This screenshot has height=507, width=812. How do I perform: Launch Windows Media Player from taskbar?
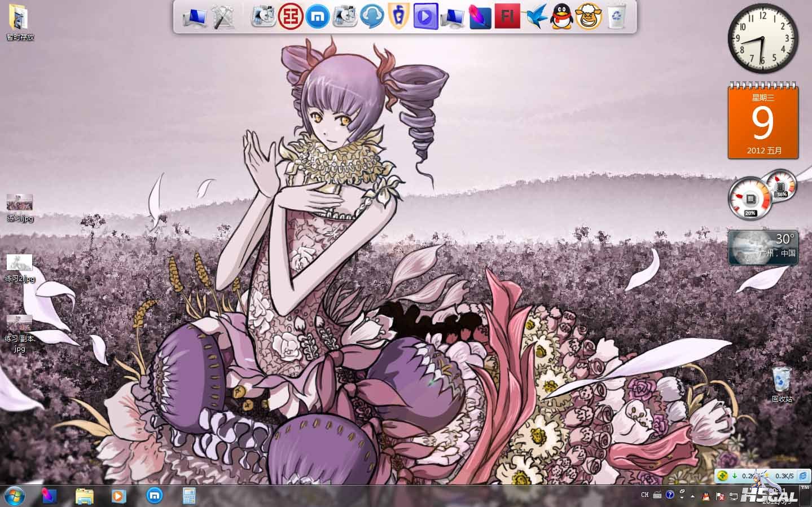click(118, 496)
